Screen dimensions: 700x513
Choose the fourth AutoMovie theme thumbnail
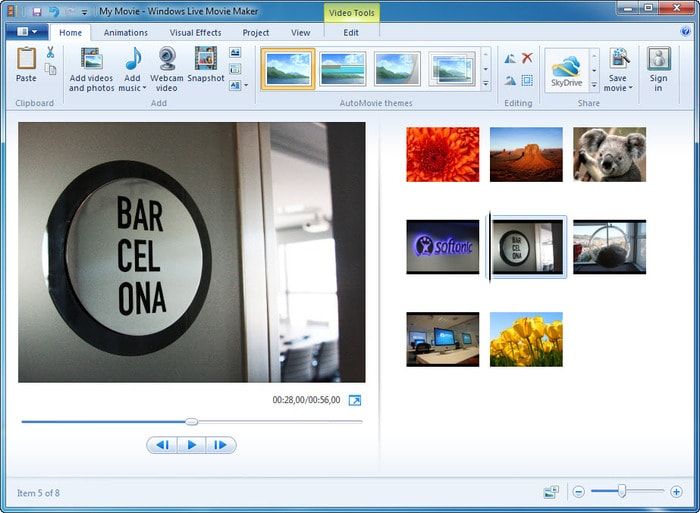pos(452,69)
